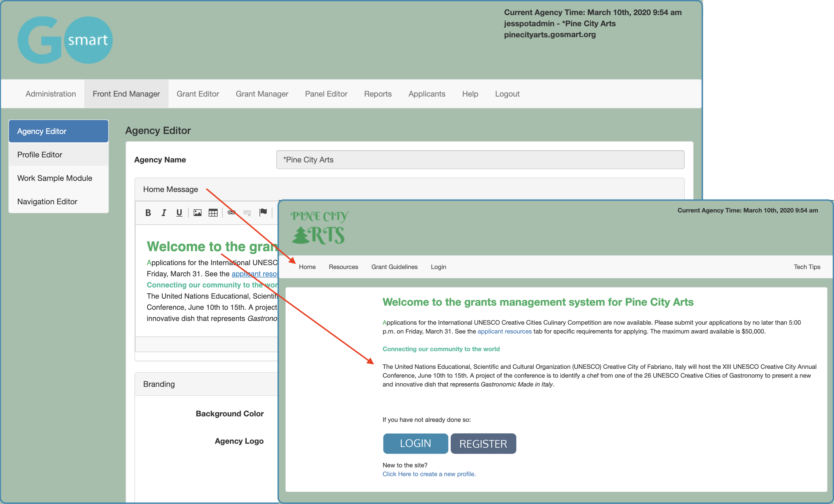Select Agency Editor in the sidebar
This screenshot has width=834, height=504.
click(59, 131)
